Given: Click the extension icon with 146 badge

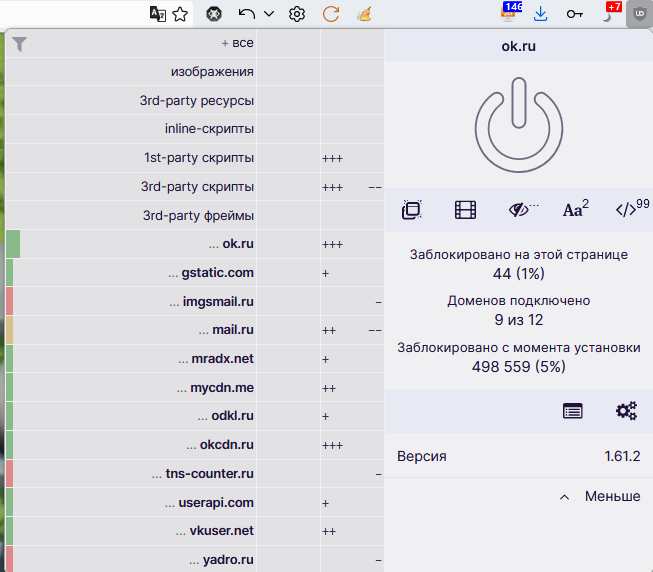Looking at the screenshot, I should pyautogui.click(x=511, y=12).
